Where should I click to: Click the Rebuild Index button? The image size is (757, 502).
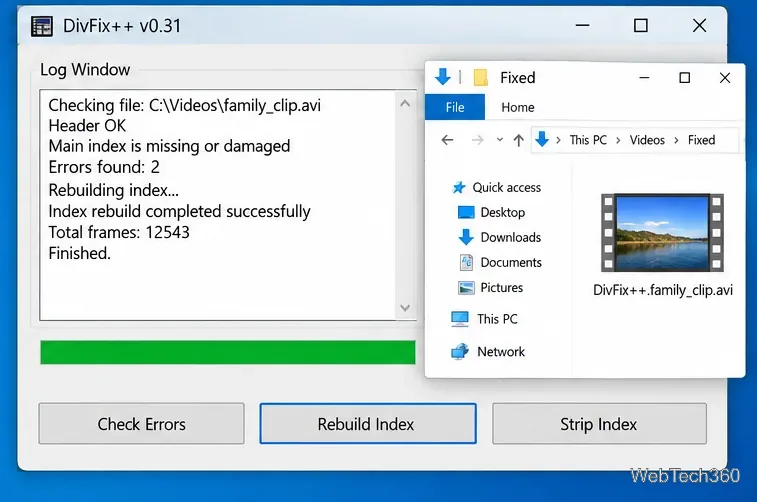pos(368,424)
